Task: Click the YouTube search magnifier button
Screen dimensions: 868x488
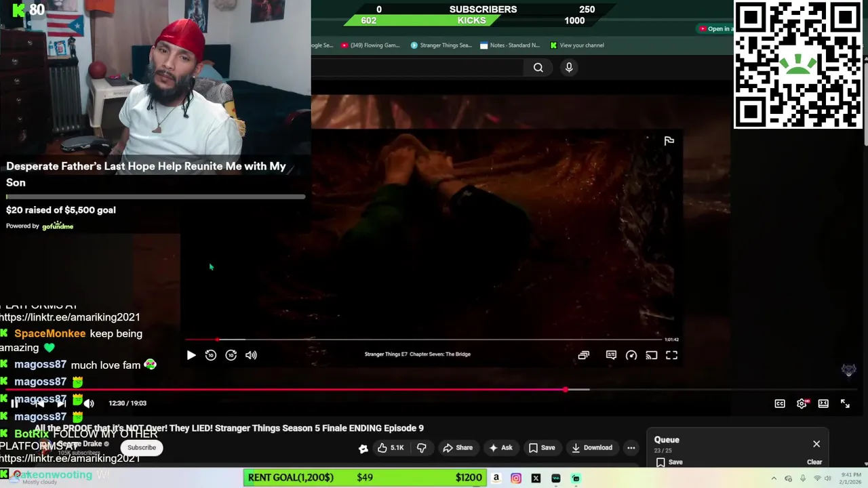Action: [538, 67]
